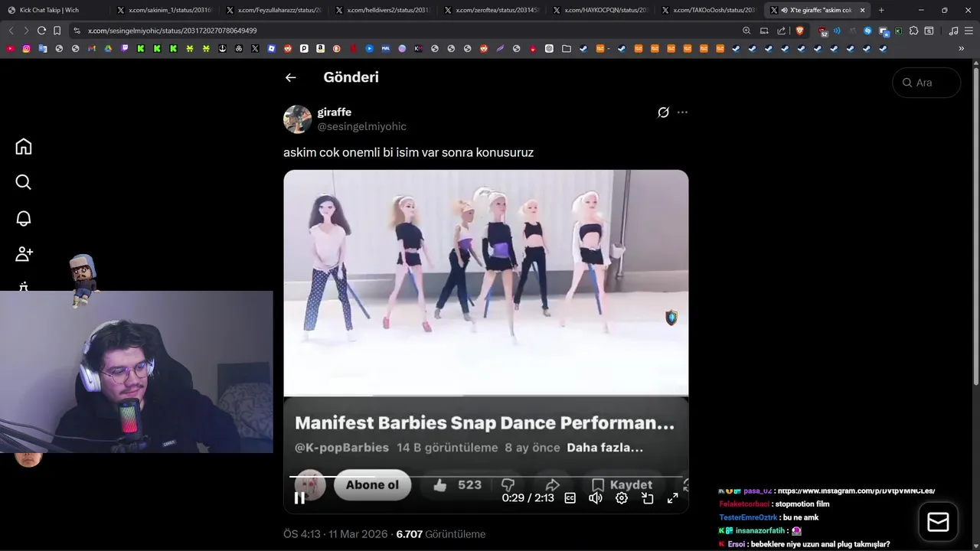Open the Gmail bookmark in bookmarks bar
The height and width of the screenshot is (551, 980).
click(91, 48)
